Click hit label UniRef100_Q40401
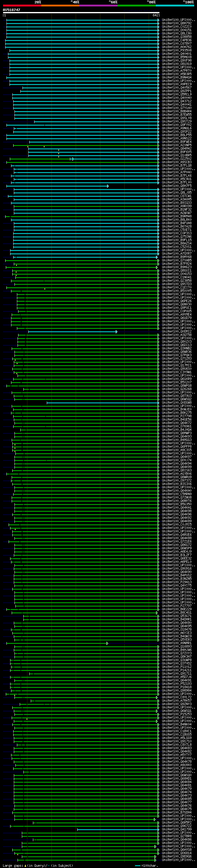The image size is (197, 868). pos(177,54)
